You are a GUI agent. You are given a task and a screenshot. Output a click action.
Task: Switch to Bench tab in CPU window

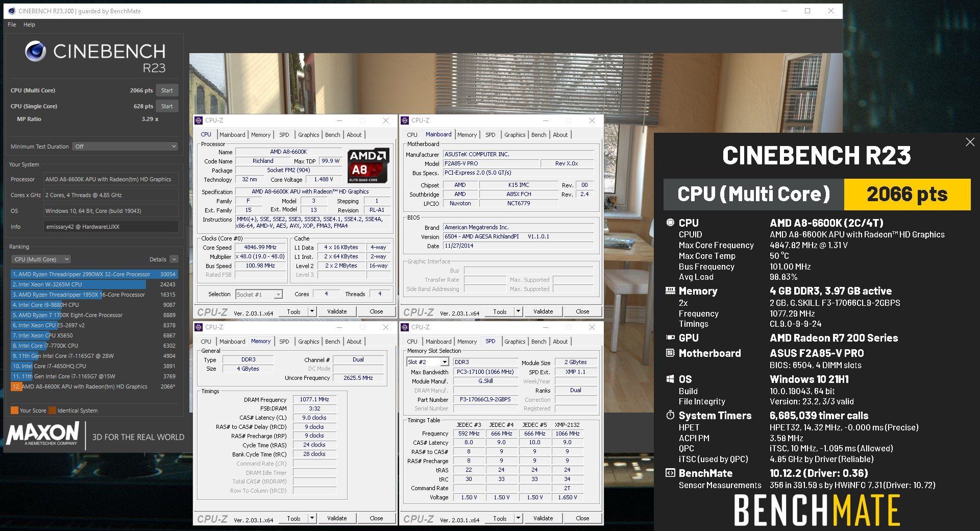[332, 135]
